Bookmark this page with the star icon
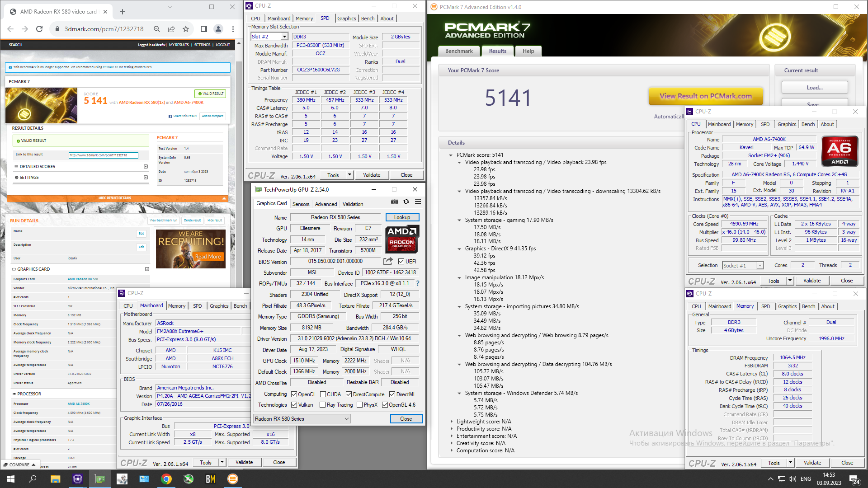 186,29
